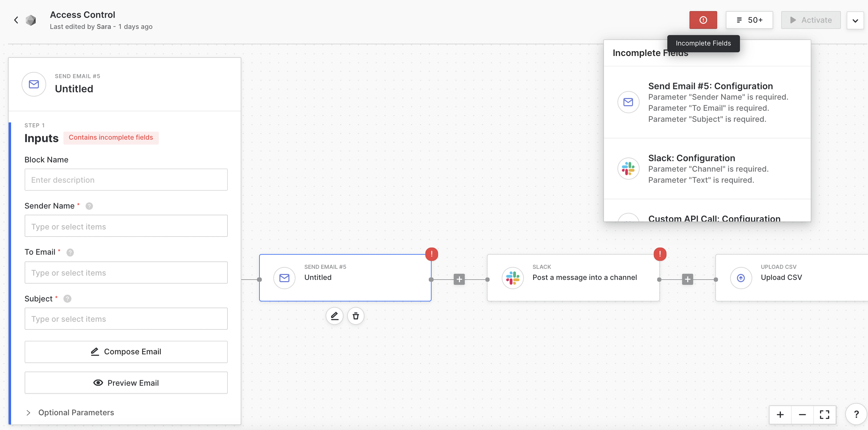Image resolution: width=868 pixels, height=430 pixels.
Task: Add block between Send Email and Slack
Action: (459, 279)
